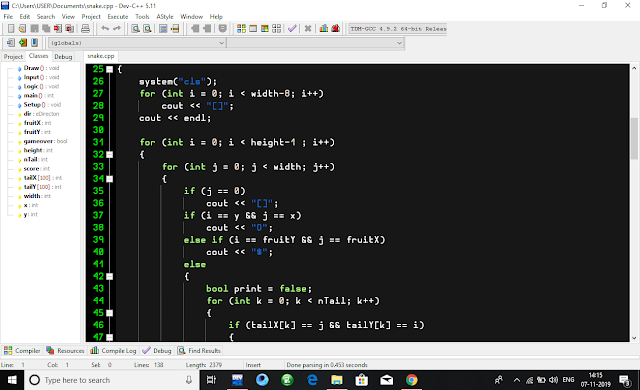Open the Compile Log bottom tab

click(113, 350)
